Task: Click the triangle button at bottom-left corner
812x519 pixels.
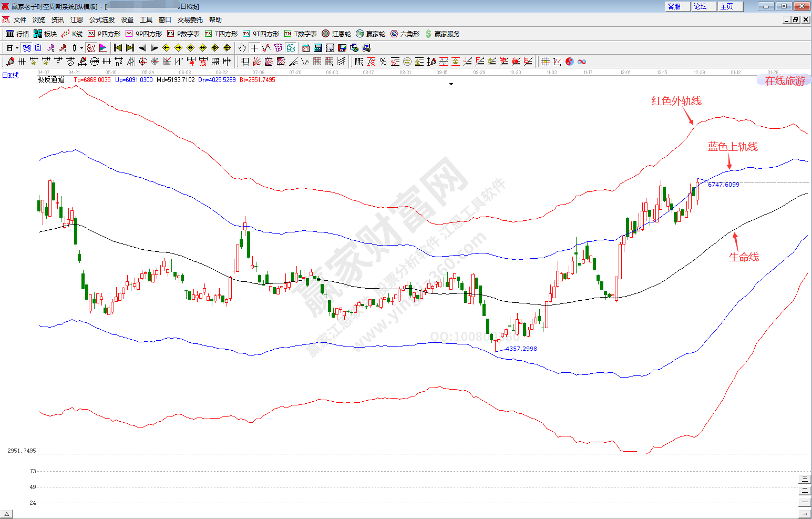Action: [7, 514]
